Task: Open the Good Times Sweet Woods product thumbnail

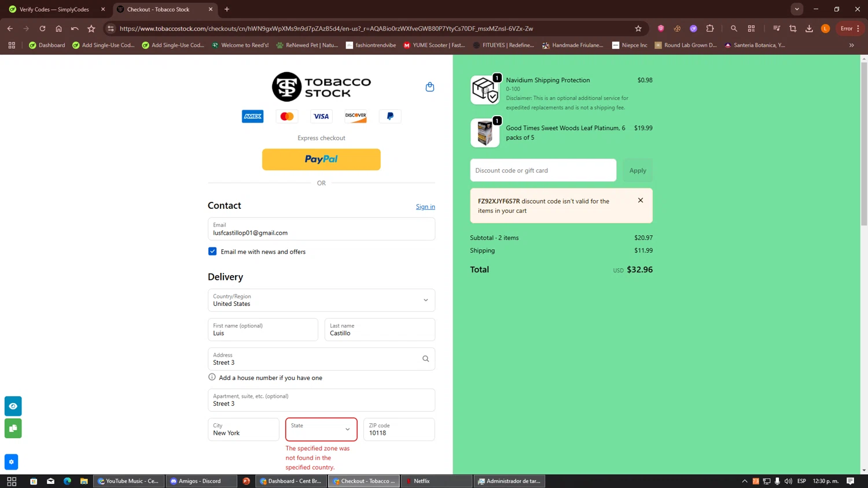Action: tap(485, 133)
